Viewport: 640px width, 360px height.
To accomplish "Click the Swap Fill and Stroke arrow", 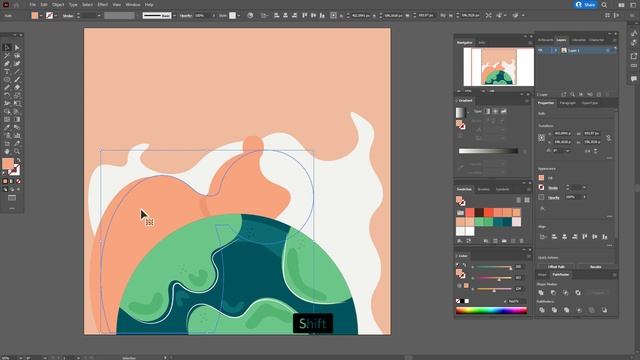I will coord(18,160).
